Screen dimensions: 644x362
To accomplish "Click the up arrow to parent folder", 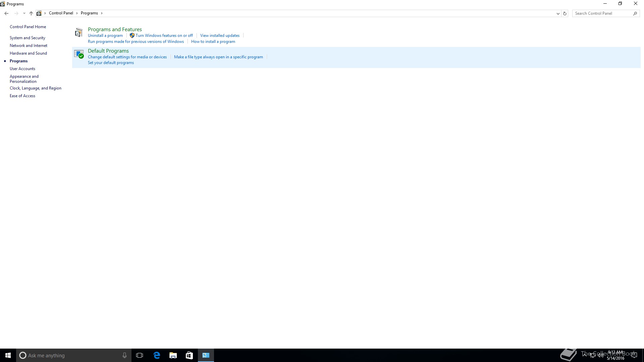I will [x=31, y=13].
